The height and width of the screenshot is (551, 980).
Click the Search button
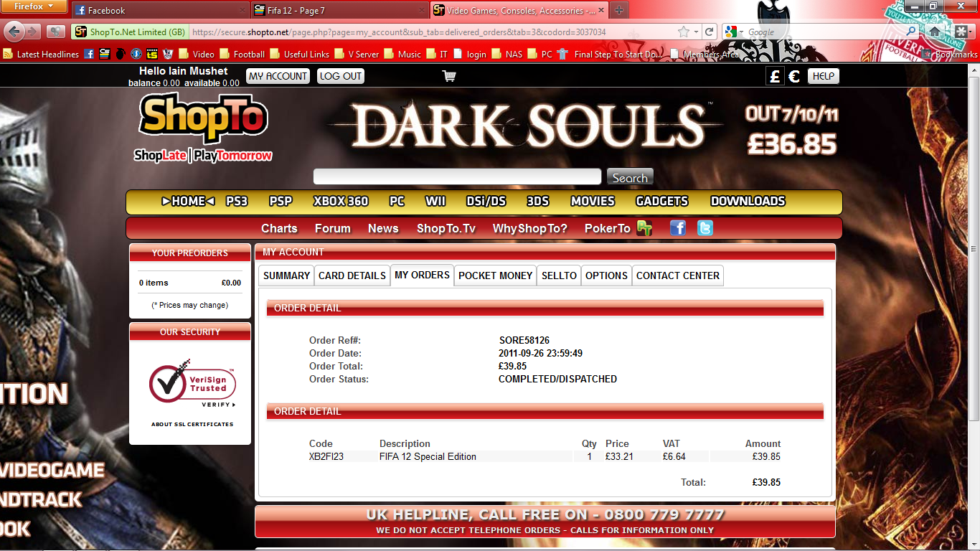pyautogui.click(x=629, y=178)
